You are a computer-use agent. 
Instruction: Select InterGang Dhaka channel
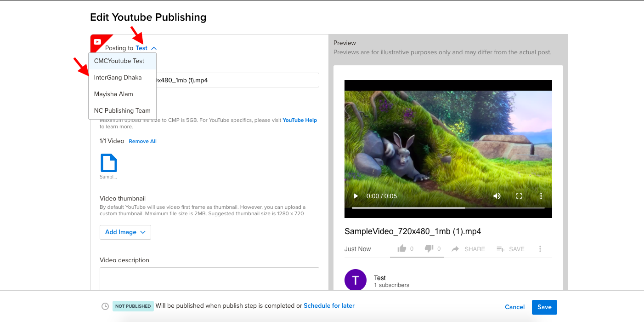[123, 77]
